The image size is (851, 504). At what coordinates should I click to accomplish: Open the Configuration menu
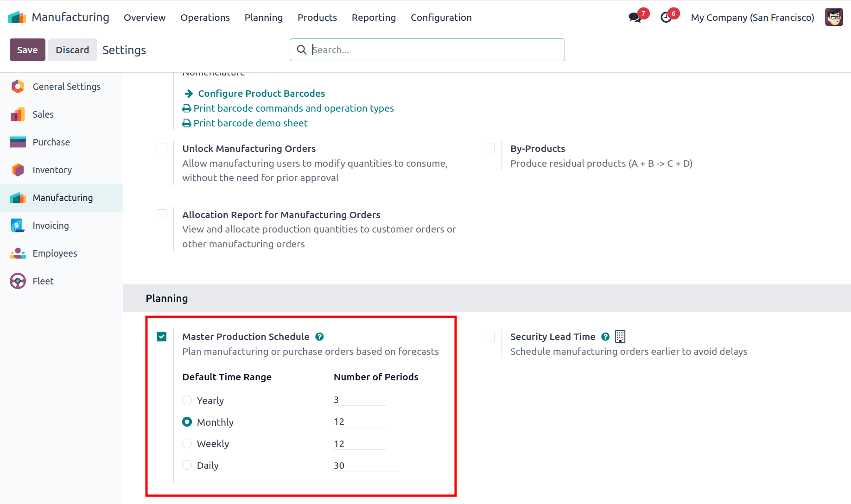pyautogui.click(x=441, y=17)
